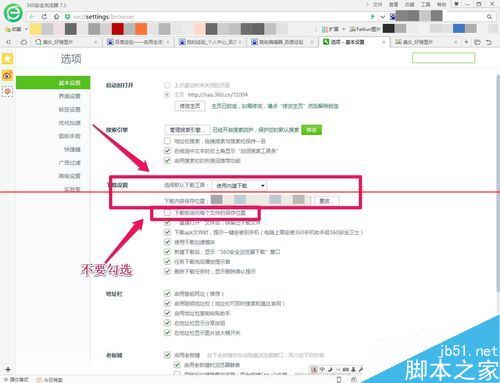Click the 更改 button for download location
This screenshot has height=383, width=500.
pyautogui.click(x=327, y=201)
